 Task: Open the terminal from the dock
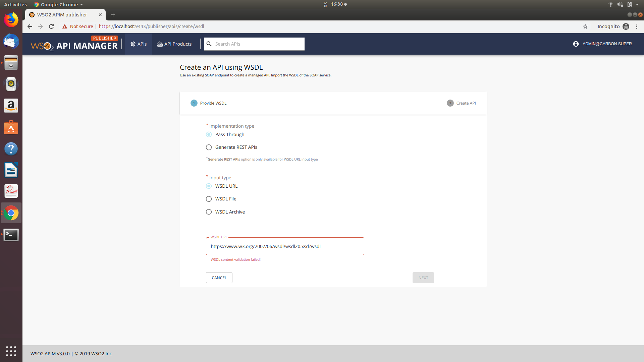click(11, 235)
